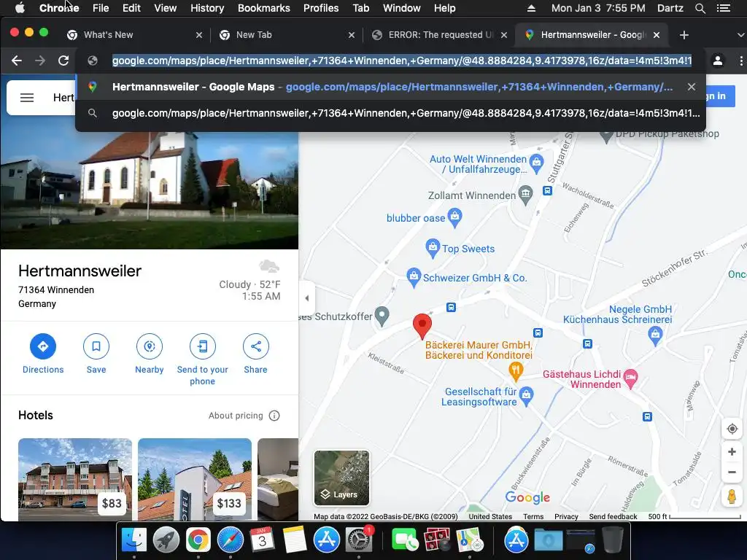Switch to the What's New tab
The width and height of the screenshot is (747, 560).
point(133,35)
